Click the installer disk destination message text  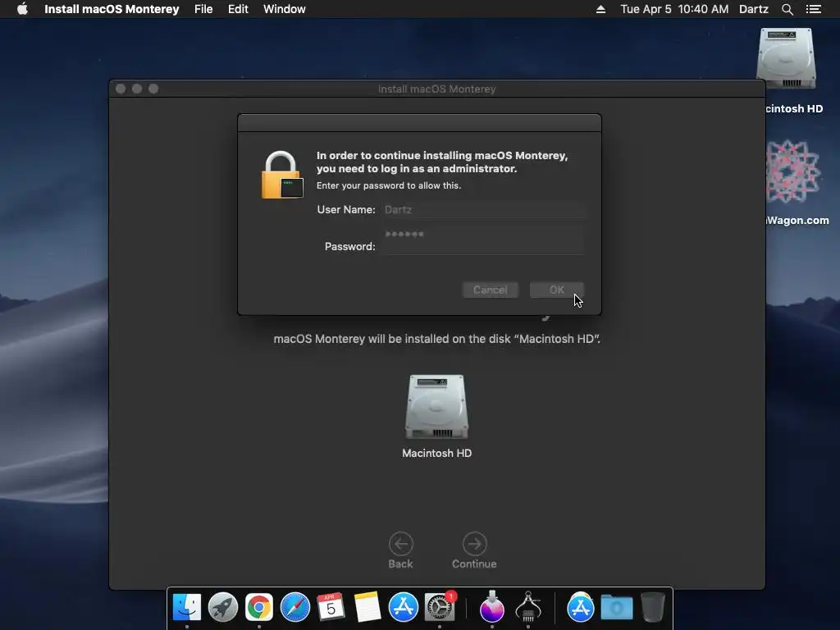(x=436, y=339)
